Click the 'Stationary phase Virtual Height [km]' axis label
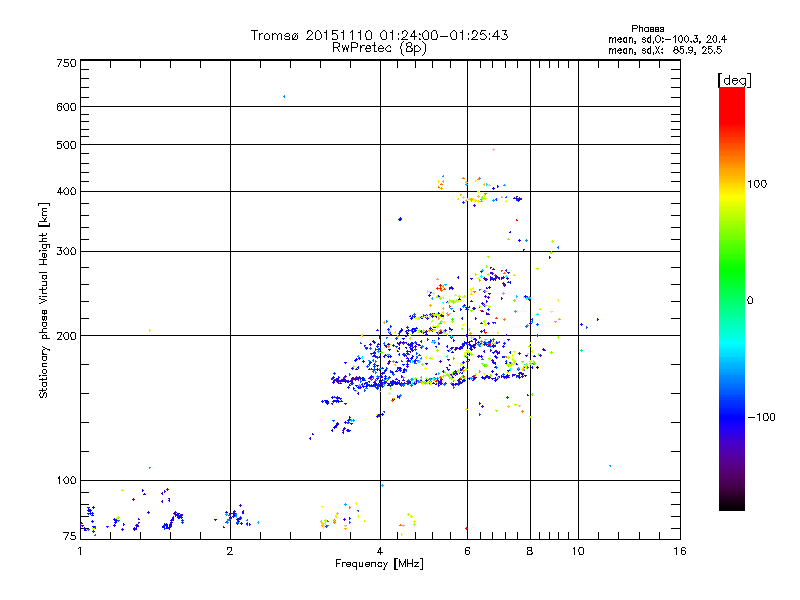 click(x=44, y=300)
